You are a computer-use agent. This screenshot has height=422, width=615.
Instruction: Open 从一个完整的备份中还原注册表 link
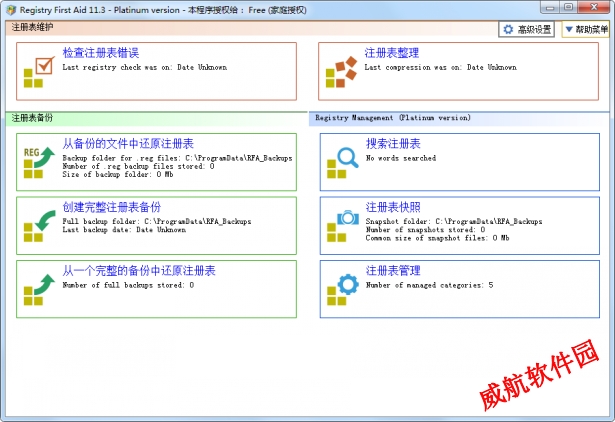coord(139,270)
